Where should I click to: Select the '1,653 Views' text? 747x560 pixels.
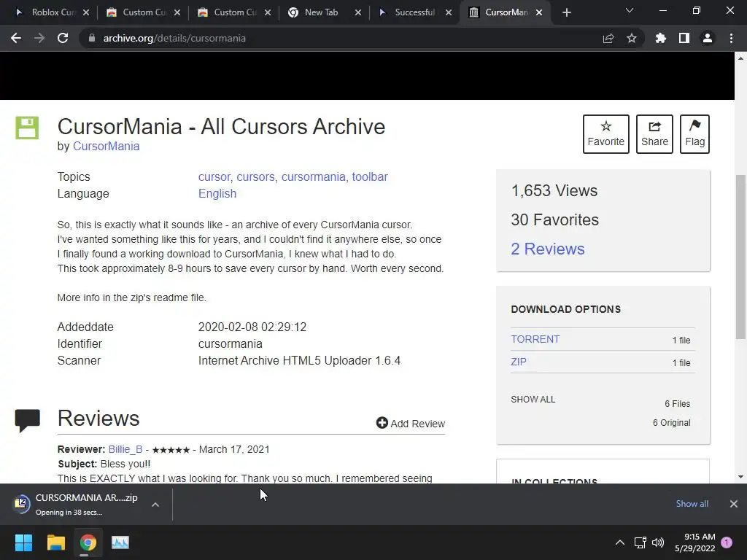pyautogui.click(x=554, y=190)
